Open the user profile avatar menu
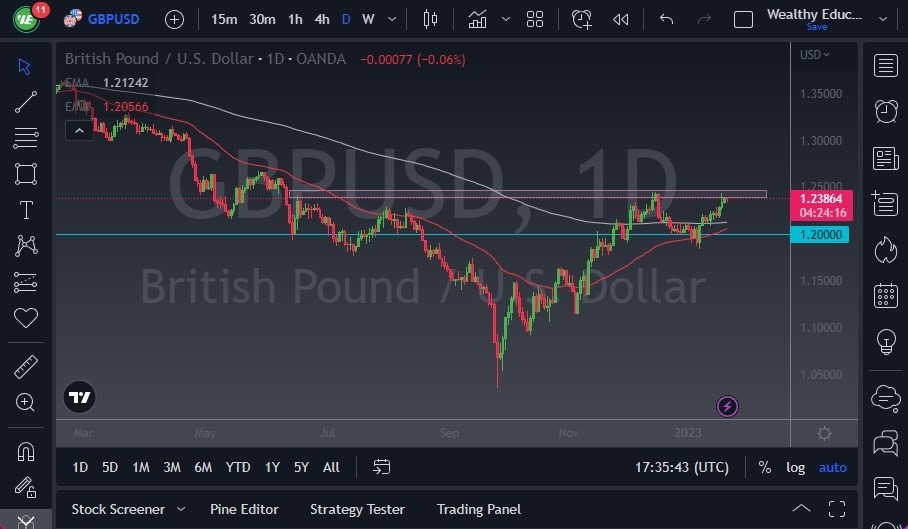 pos(27,19)
